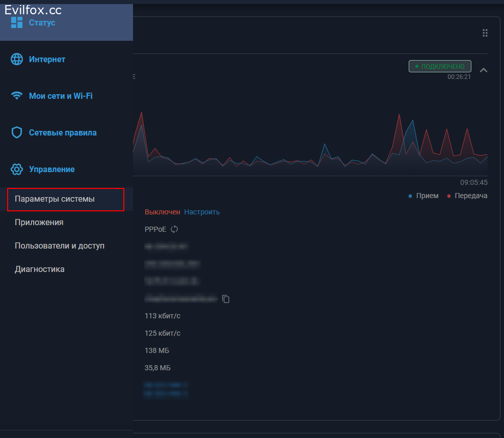Open Мои сети и Wi-Fi section
504x438 pixels.
67,96
